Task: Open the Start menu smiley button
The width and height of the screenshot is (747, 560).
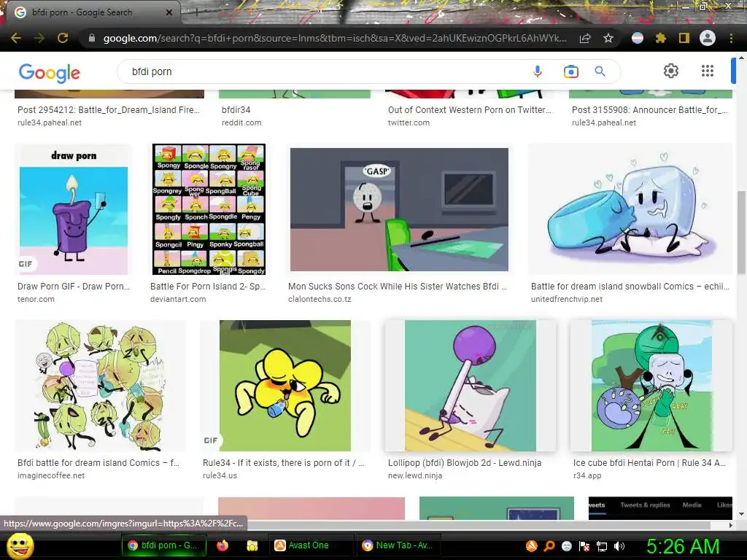Action: (x=20, y=545)
